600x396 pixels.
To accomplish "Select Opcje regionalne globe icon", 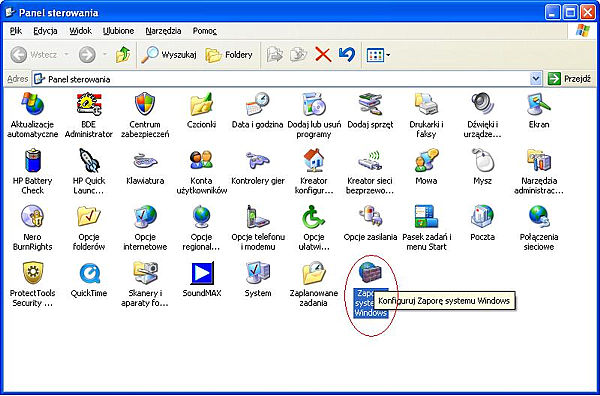I will pyautogui.click(x=201, y=217).
